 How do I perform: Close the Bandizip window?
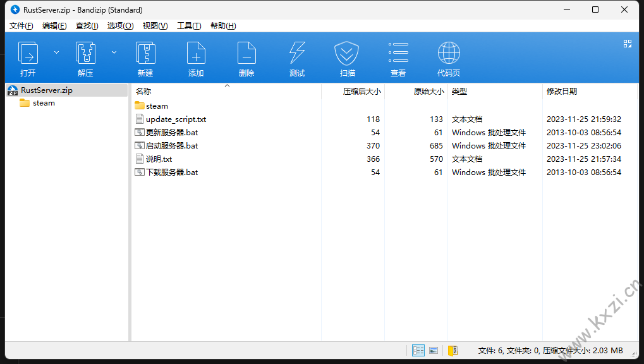coord(624,9)
